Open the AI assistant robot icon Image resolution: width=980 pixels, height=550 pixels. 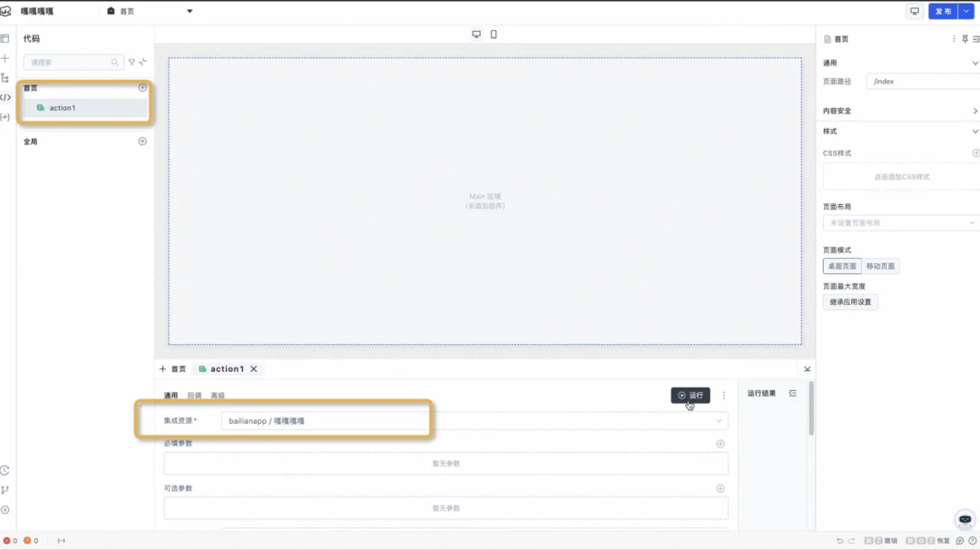pos(965,519)
